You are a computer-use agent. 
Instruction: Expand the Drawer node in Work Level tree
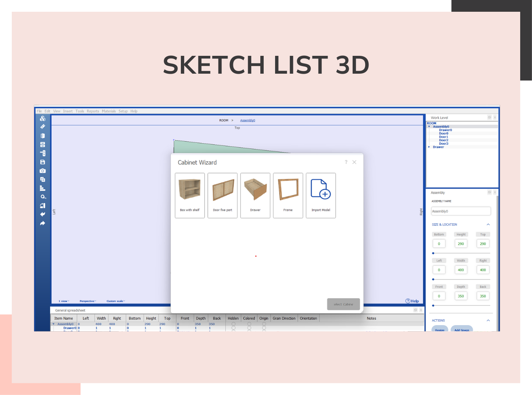429,147
